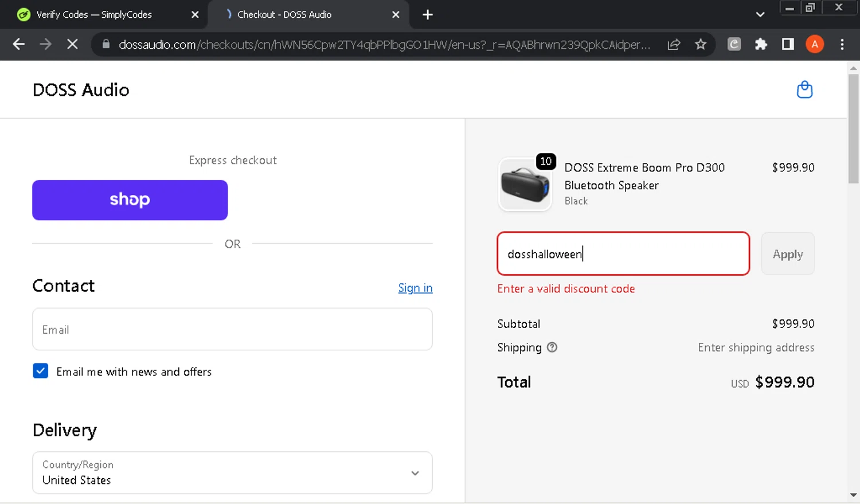
Task: Click the Total amount $999.90
Action: 784,382
